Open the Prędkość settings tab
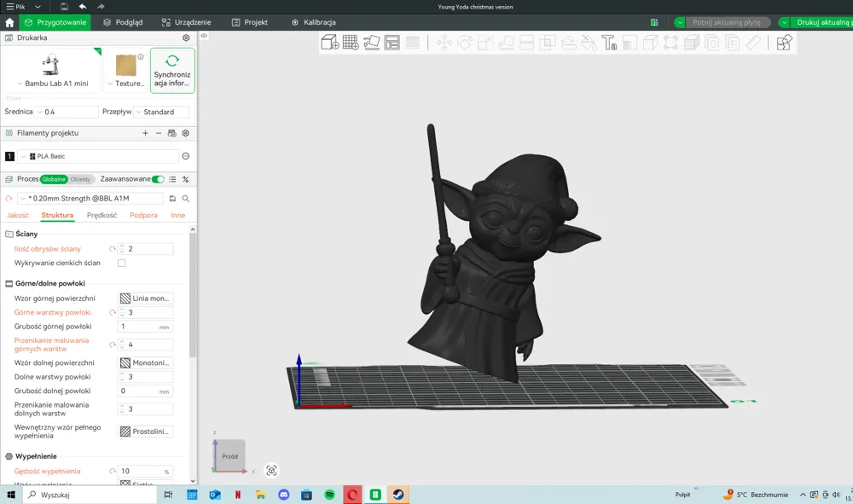The width and height of the screenshot is (853, 504). coord(102,215)
